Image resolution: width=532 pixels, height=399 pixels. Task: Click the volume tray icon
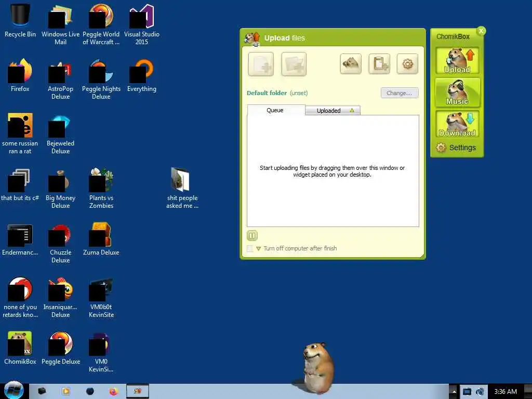(480, 392)
